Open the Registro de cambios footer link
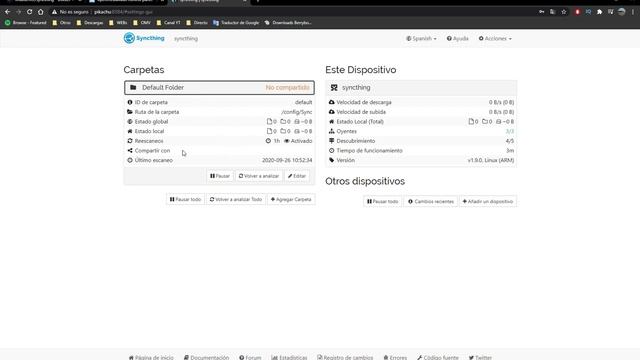Viewport: 640px width, 360px height. pos(345,358)
